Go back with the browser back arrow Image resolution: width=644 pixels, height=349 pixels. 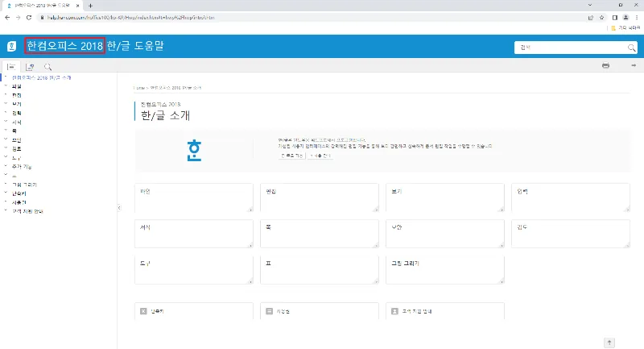7,17
